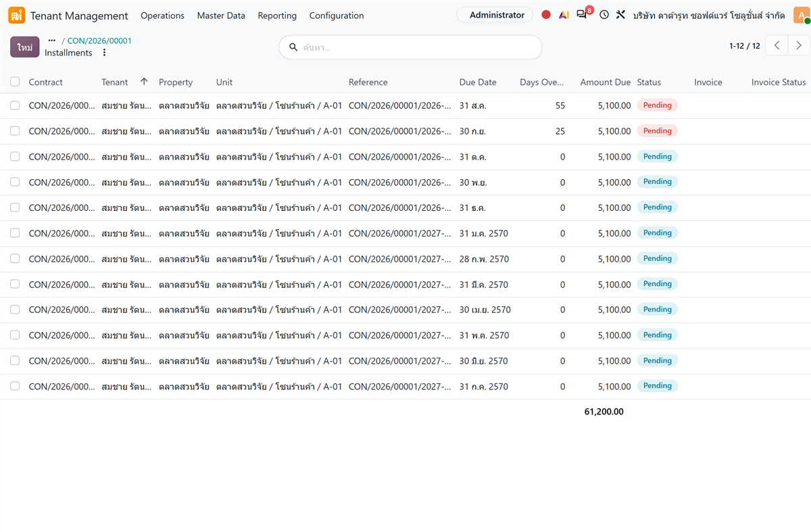
Task: Check the row due 31 ต.ค.
Action: [15, 157]
